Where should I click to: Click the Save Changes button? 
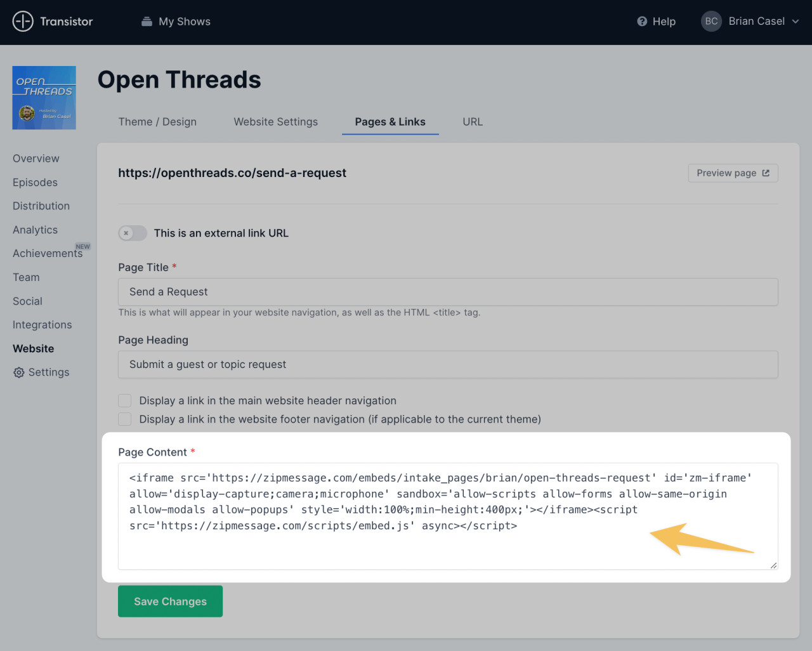(x=170, y=601)
